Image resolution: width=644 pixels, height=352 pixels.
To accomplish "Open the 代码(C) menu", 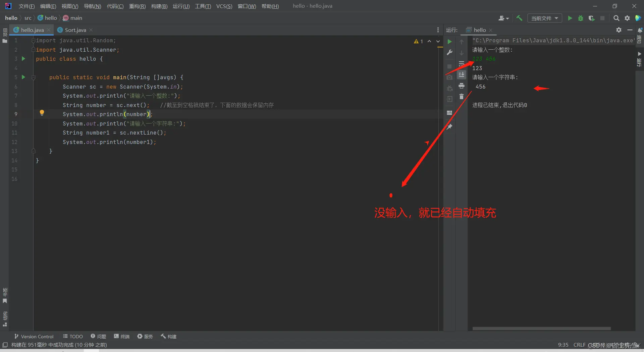I will coord(115,6).
